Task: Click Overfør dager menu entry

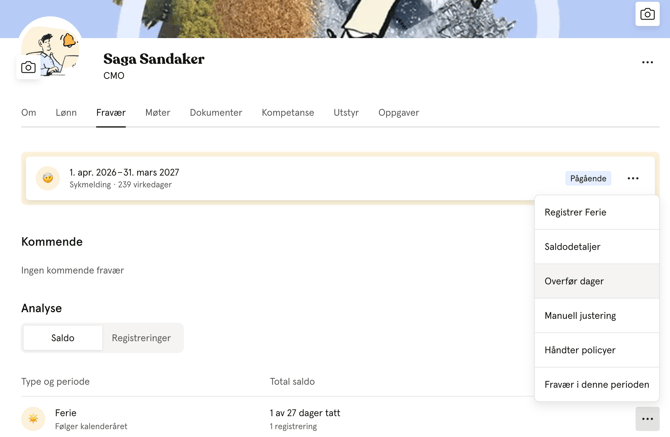Action: 597,281
